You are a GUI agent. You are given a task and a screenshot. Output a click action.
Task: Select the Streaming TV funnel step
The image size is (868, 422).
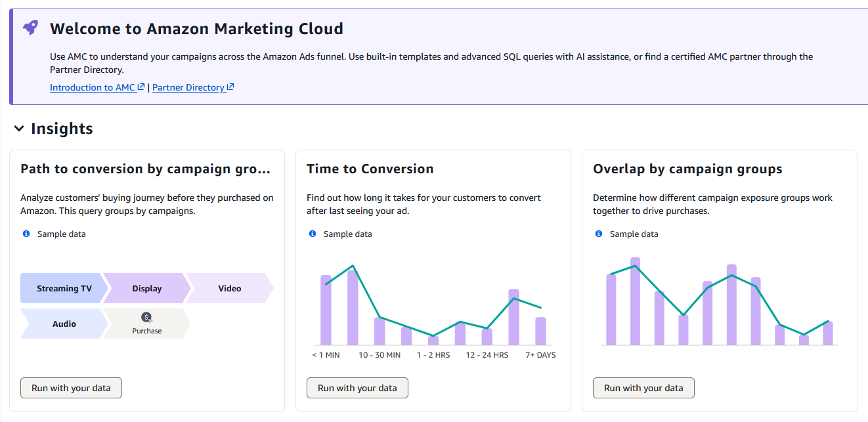tap(64, 288)
